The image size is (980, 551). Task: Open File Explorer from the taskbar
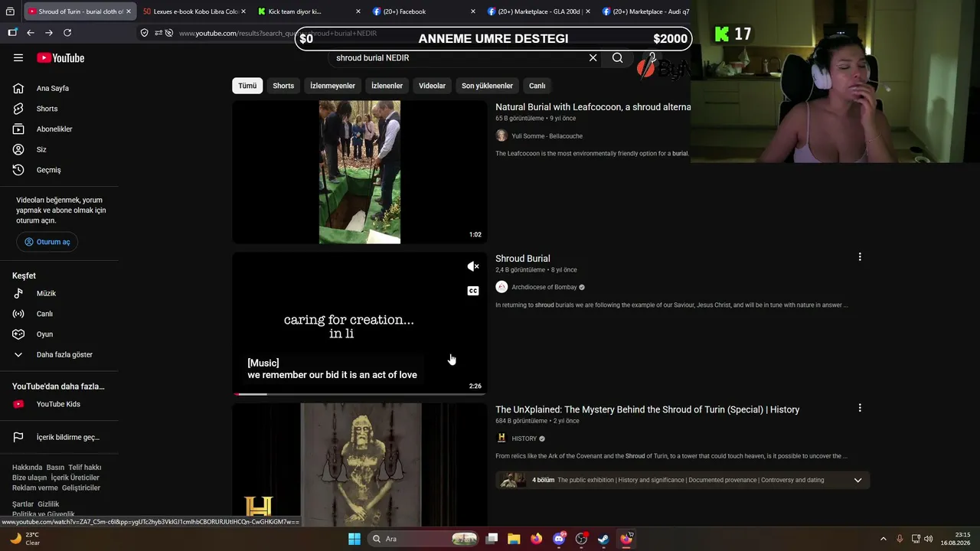pos(514,539)
